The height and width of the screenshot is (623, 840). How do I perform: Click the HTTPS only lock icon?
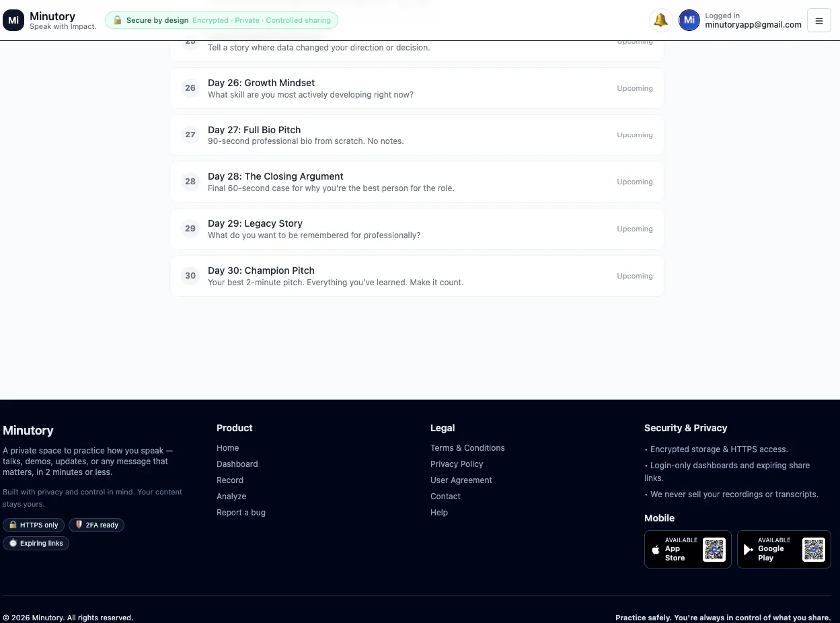tap(13, 525)
